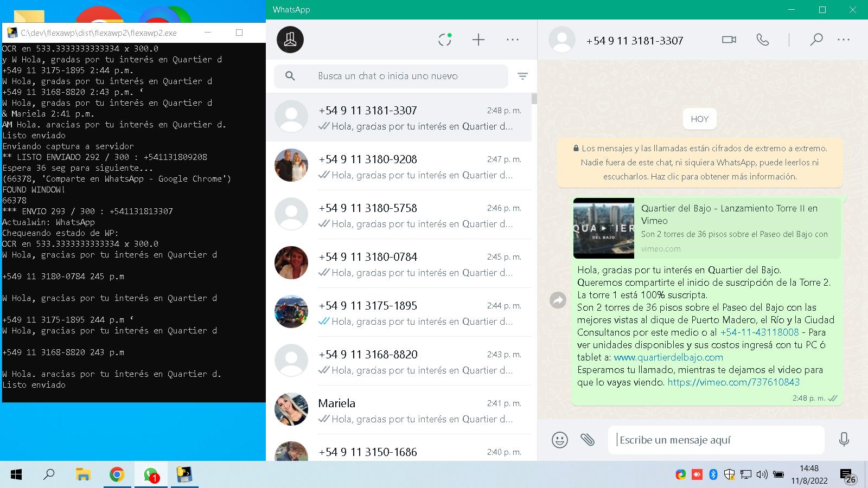
Task: Open notification center with 26 badge
Action: (x=848, y=476)
